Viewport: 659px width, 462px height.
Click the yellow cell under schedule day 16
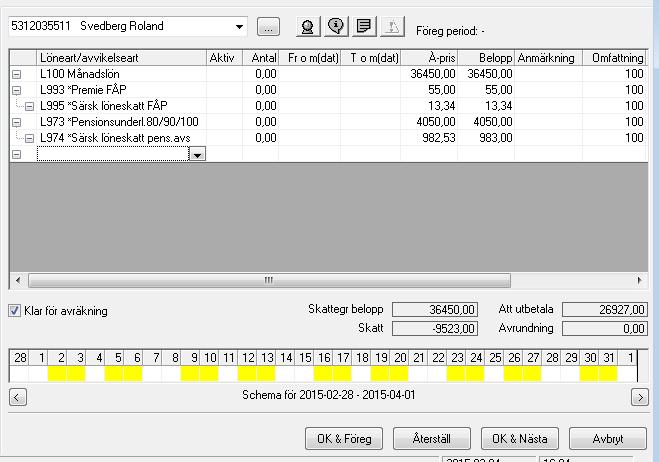(x=323, y=374)
